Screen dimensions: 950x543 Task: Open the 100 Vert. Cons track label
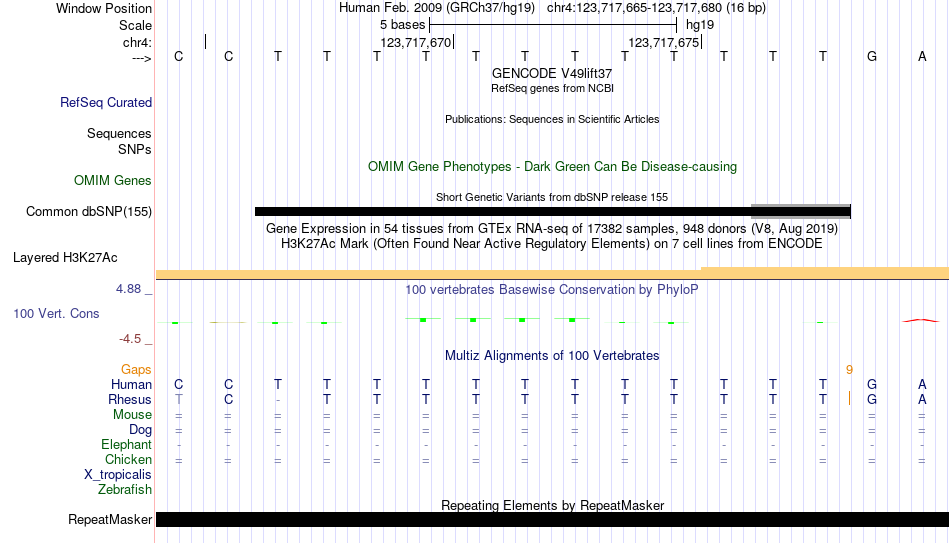(56, 313)
